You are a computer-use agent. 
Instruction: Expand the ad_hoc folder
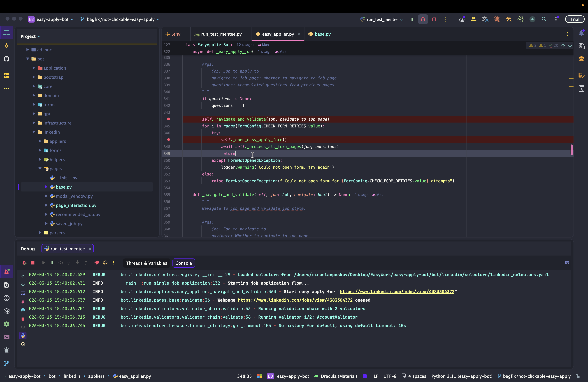click(x=28, y=50)
